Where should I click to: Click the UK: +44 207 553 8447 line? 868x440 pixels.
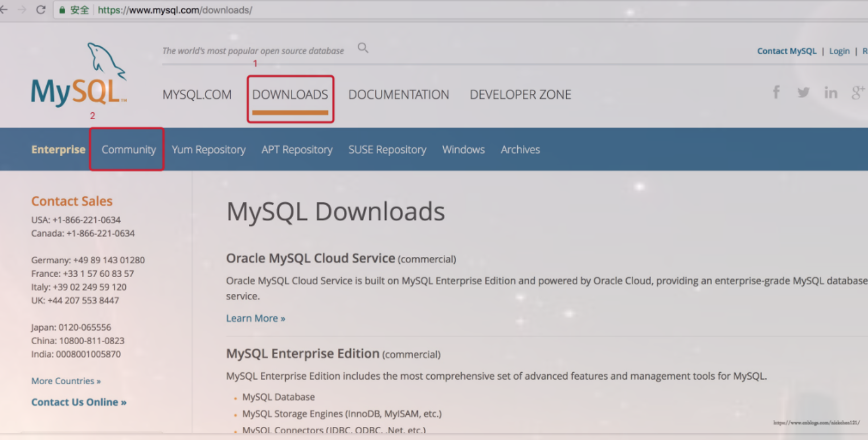tap(75, 300)
